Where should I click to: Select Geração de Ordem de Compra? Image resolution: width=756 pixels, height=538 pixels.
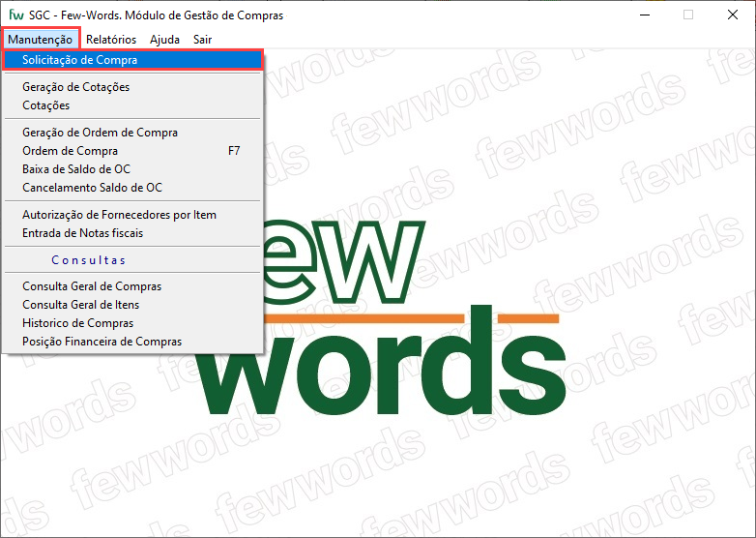tap(132, 133)
